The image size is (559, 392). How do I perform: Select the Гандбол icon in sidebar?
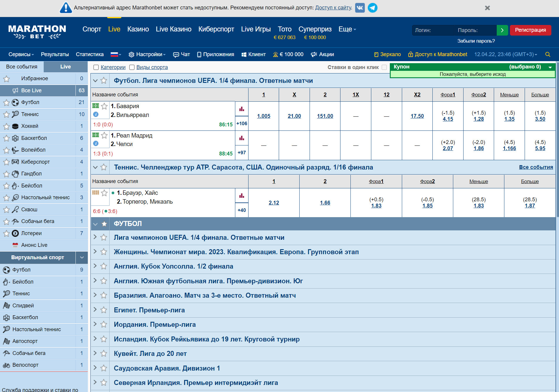click(x=15, y=174)
